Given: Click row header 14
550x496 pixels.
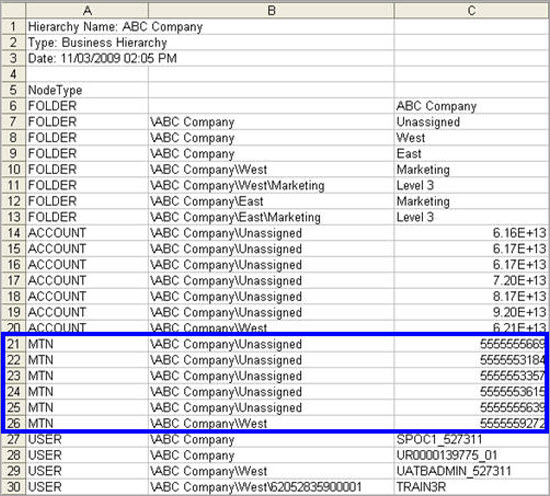Looking at the screenshot, I should coord(13,233).
